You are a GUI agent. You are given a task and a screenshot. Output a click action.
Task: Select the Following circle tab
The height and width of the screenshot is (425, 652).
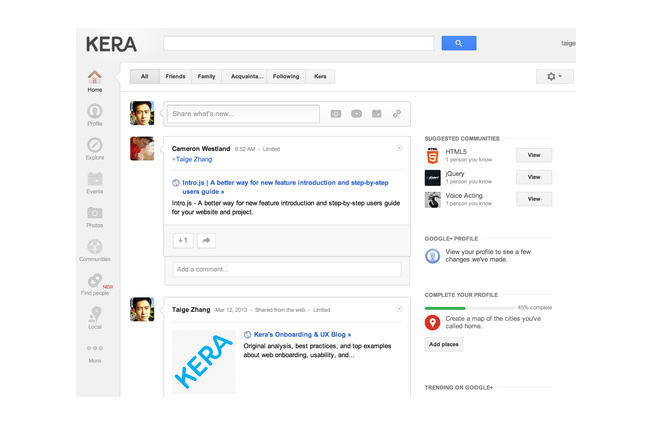pyautogui.click(x=286, y=77)
